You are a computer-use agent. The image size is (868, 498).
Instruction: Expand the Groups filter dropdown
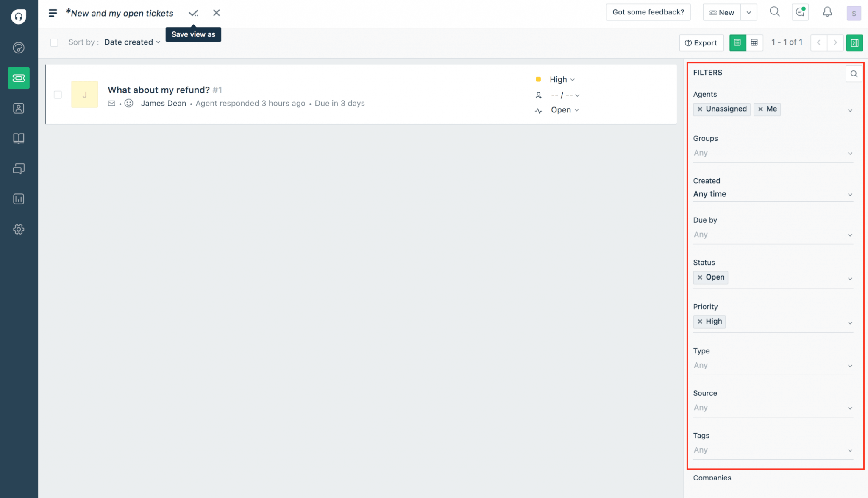pyautogui.click(x=773, y=153)
